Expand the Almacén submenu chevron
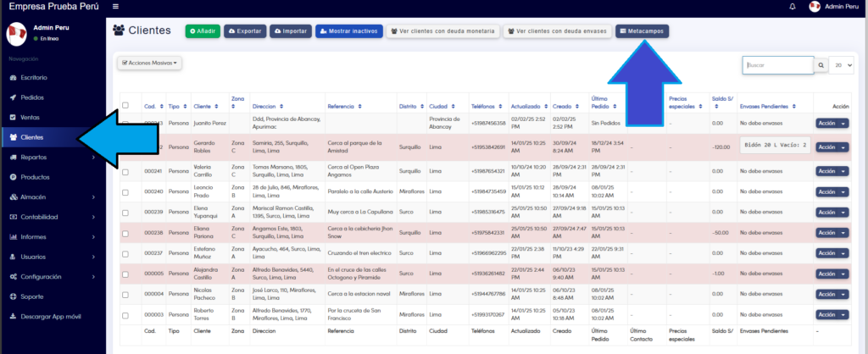The image size is (868, 354). tap(93, 197)
